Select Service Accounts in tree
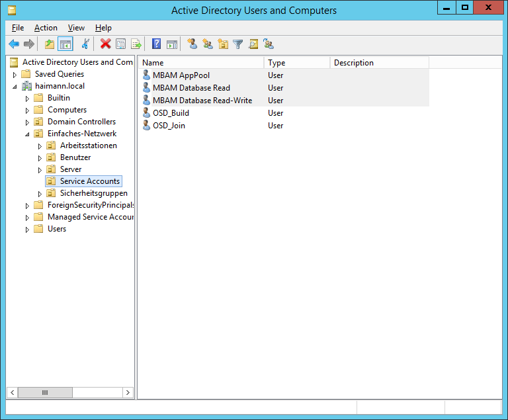 (90, 181)
